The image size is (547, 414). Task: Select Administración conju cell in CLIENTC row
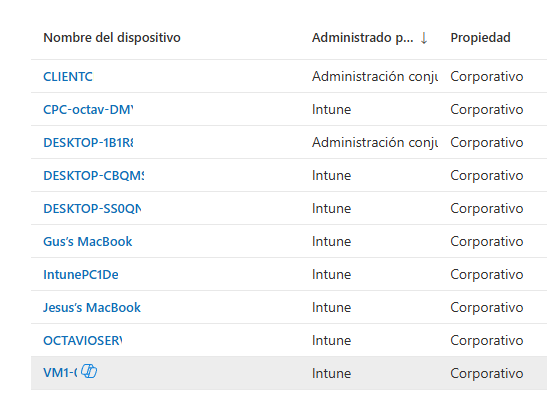[375, 76]
